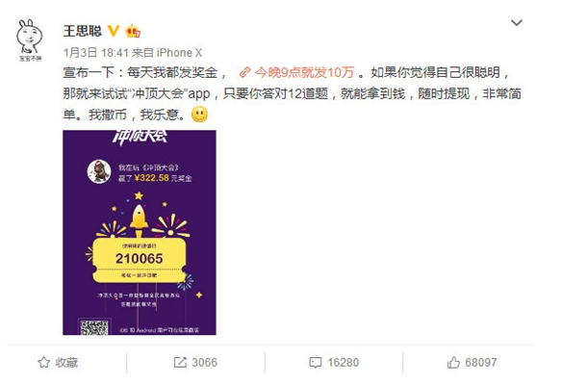Open the purple 冲顶大会 poster image
The height and width of the screenshot is (385, 588).
(x=140, y=232)
